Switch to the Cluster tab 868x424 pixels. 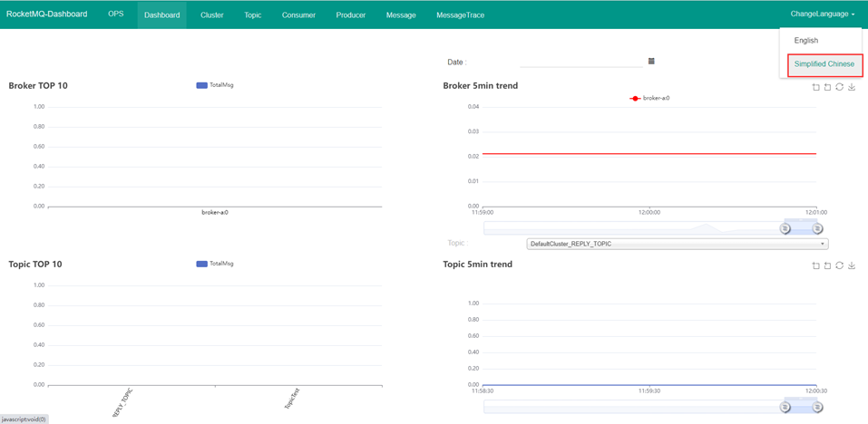[212, 14]
